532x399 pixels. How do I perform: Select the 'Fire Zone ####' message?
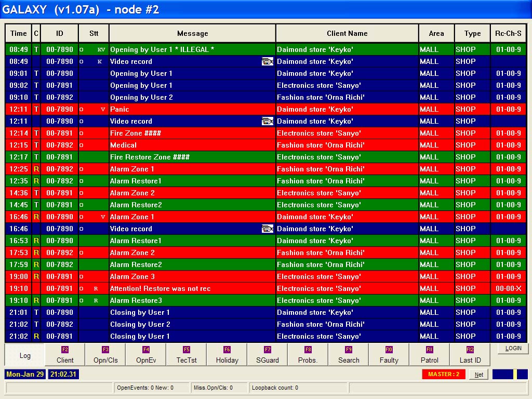136,134
